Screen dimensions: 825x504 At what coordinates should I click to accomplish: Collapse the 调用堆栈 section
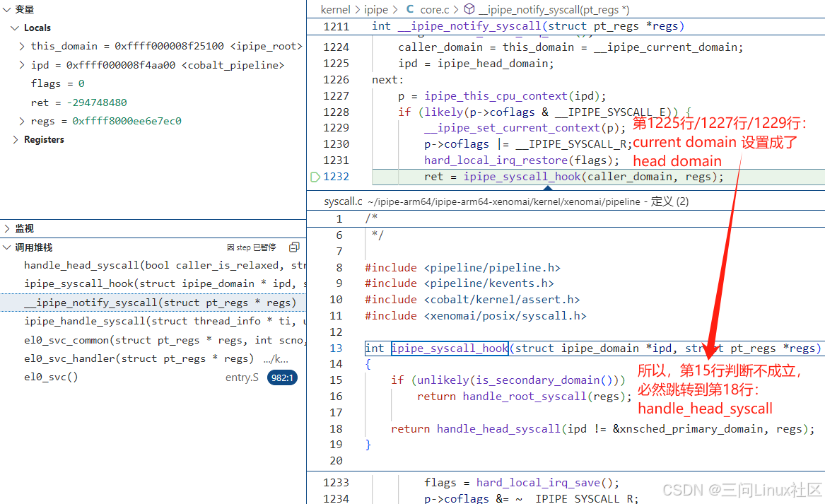click(7, 247)
